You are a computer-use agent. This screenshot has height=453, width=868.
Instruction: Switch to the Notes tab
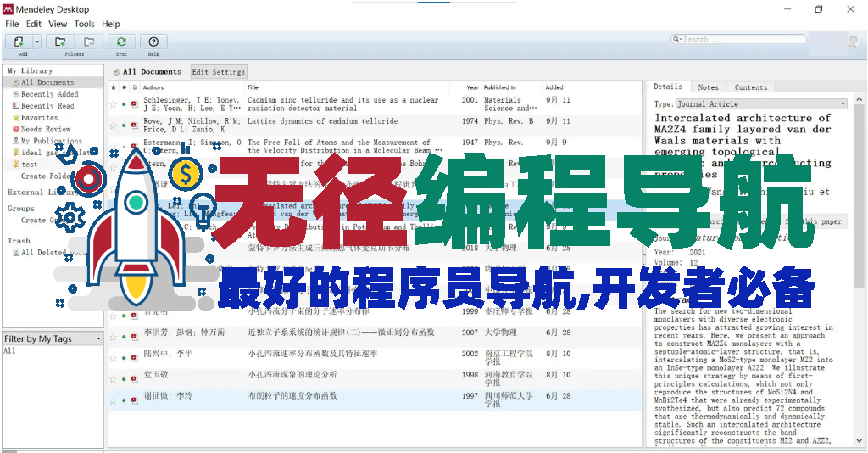708,87
